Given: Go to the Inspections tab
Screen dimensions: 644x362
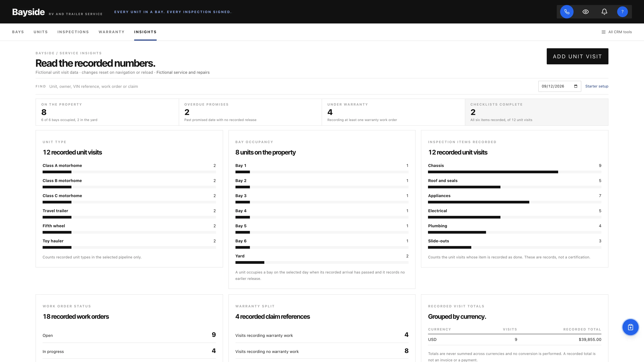Looking at the screenshot, I should 73,32.
